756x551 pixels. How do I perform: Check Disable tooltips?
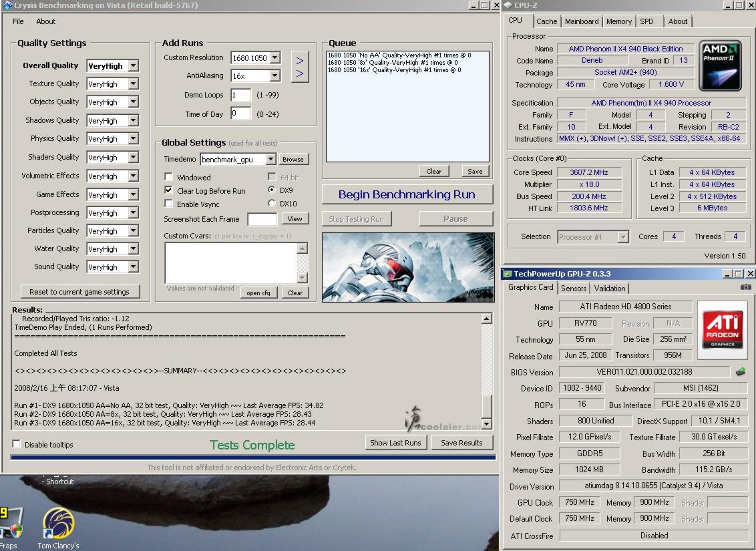(x=17, y=443)
